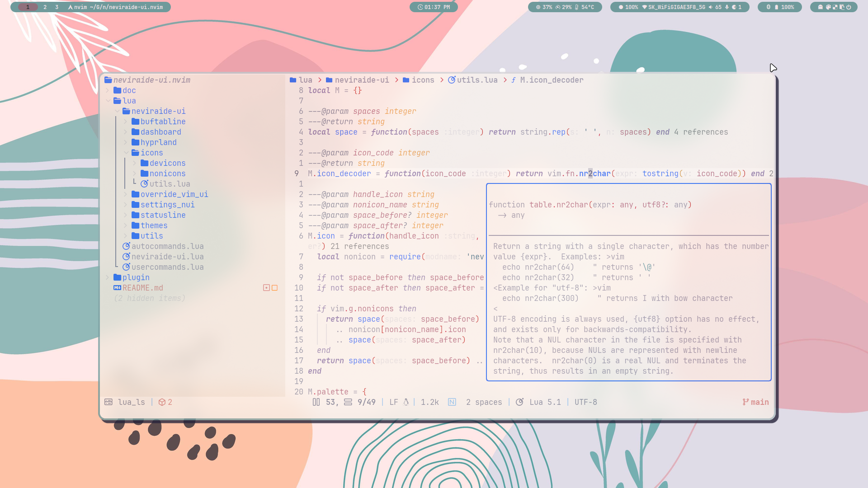Click the Lua 5.1 version icon
868x488 pixels.
(x=520, y=402)
